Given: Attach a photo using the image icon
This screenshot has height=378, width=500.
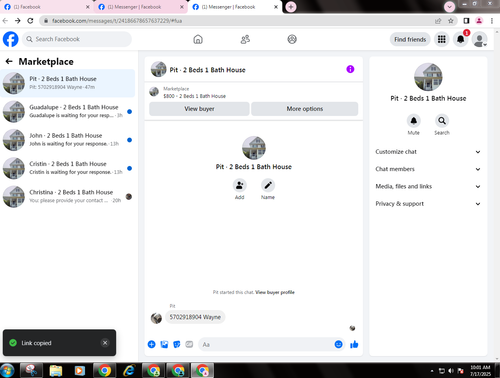Looking at the screenshot, I should tap(164, 344).
